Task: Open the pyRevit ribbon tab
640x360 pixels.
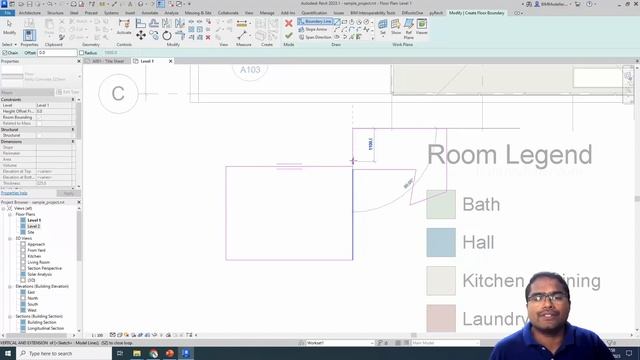Action: (436, 13)
